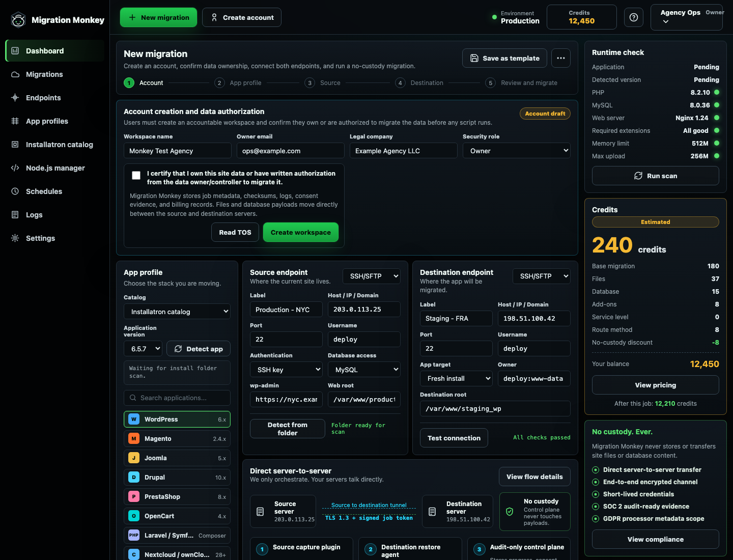Click Save as template
Image resolution: width=733 pixels, height=560 pixels.
(x=504, y=58)
